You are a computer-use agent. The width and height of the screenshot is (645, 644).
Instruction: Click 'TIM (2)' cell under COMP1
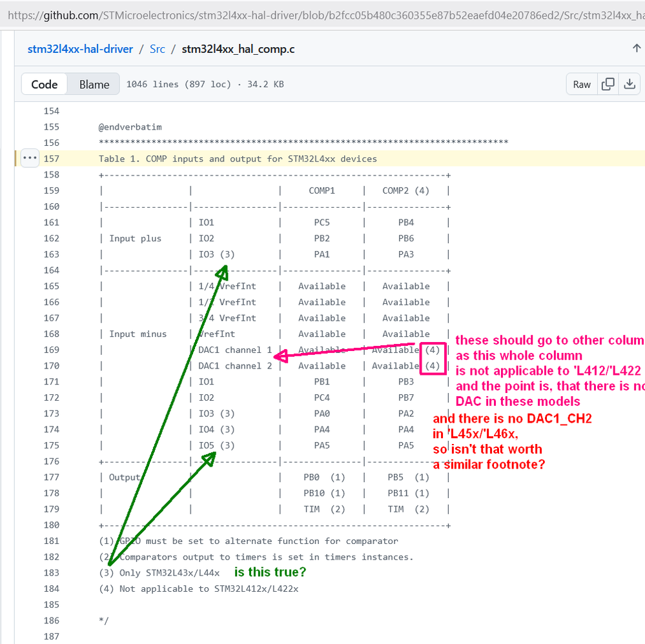click(x=324, y=509)
